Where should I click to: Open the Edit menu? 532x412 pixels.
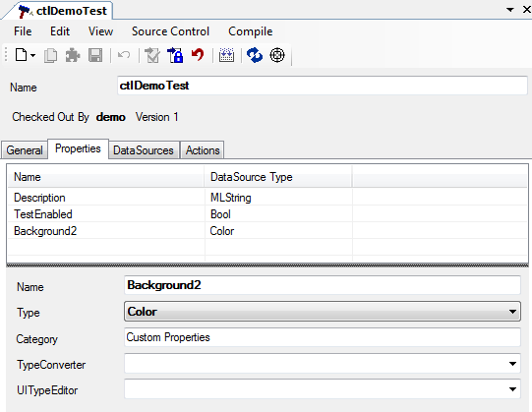[60, 31]
